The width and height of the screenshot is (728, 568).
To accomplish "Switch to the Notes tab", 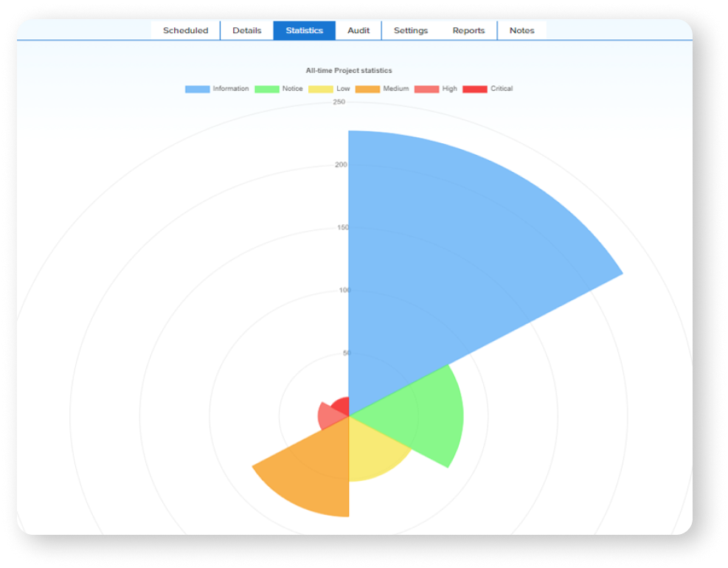I will pos(521,30).
